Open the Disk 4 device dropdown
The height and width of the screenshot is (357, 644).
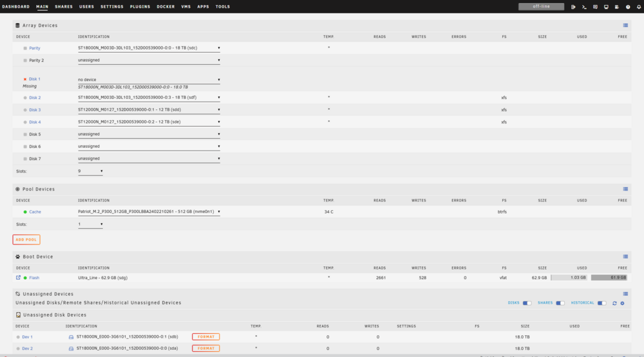[x=149, y=122]
